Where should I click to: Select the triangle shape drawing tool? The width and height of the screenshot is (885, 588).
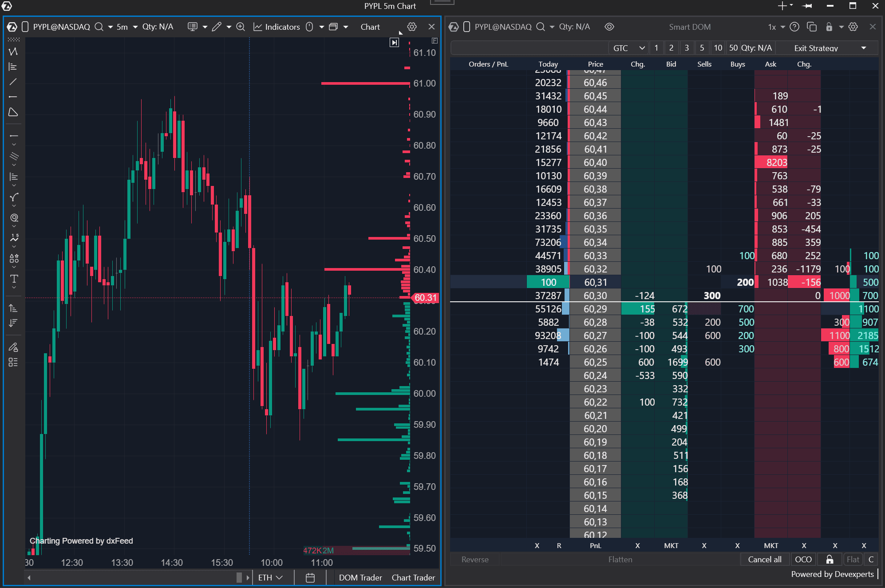point(13,112)
